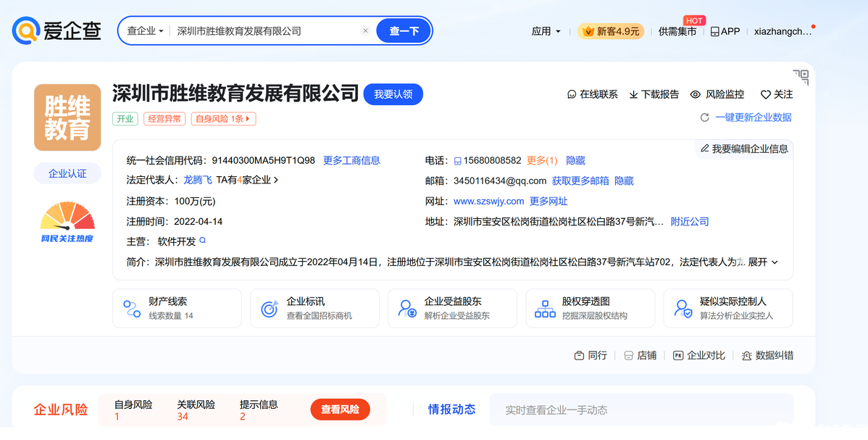Screen dimensions: 868x440
Task: Click the 在线联系 chat icon
Action: [572, 95]
